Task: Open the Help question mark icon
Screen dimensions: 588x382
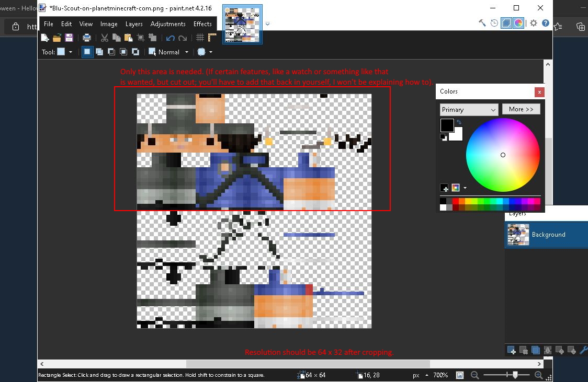Action: [546, 23]
